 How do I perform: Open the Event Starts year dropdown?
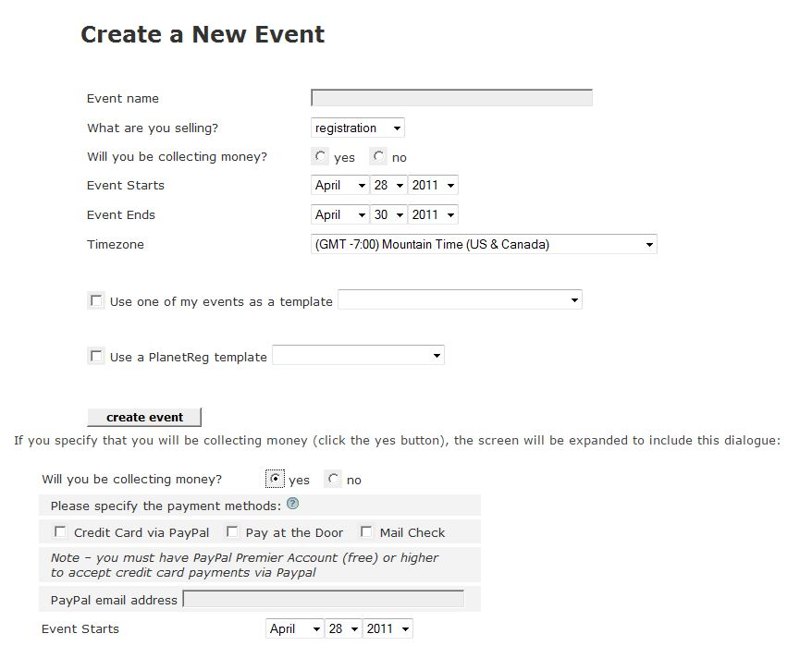(433, 185)
